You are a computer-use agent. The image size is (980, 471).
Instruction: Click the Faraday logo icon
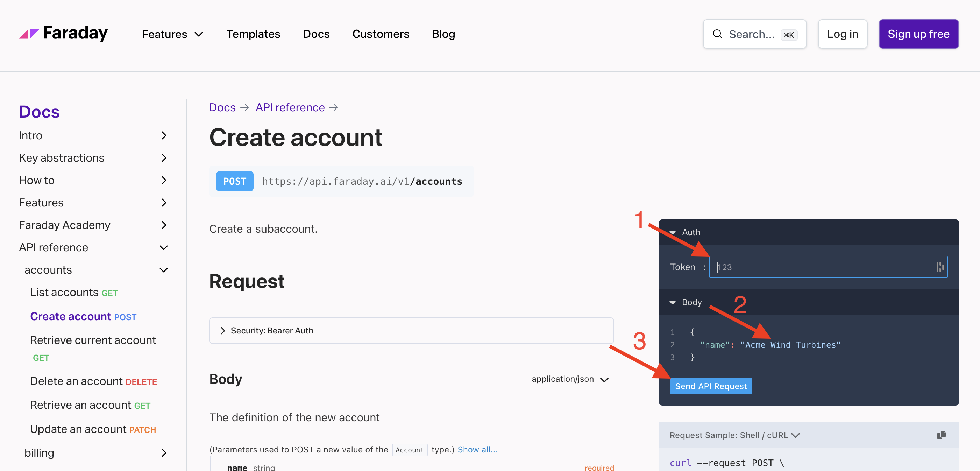click(29, 34)
